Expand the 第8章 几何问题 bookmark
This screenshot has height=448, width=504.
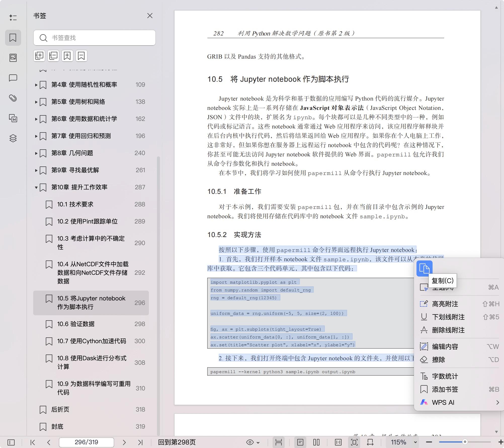point(36,153)
